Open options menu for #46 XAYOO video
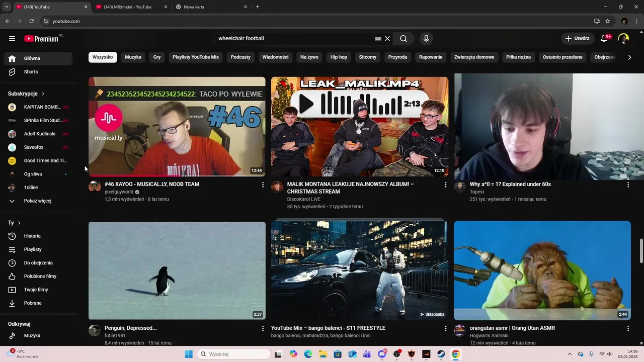The width and height of the screenshot is (644, 362). (x=263, y=185)
